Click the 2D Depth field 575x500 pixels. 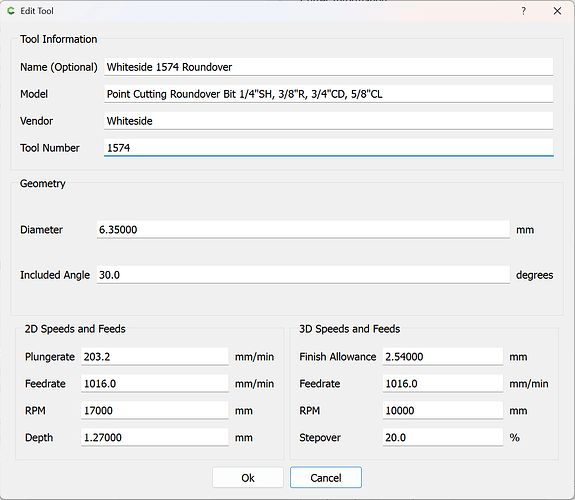click(155, 437)
